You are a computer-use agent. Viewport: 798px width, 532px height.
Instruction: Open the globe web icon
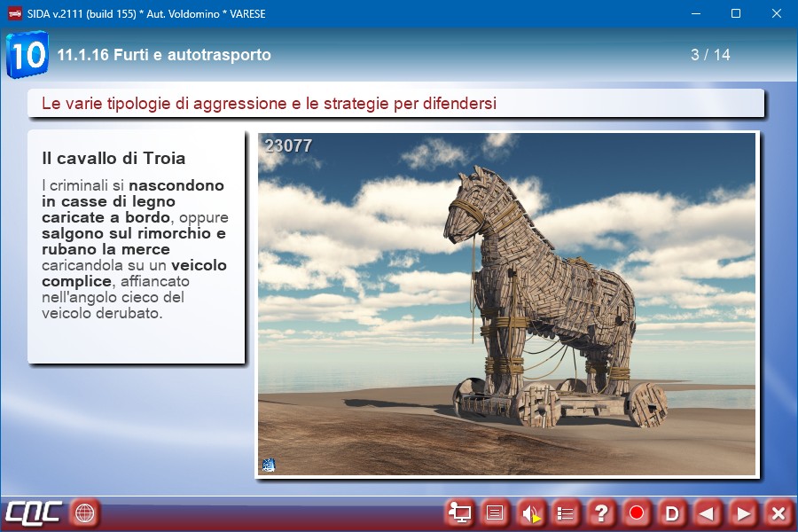click(84, 512)
